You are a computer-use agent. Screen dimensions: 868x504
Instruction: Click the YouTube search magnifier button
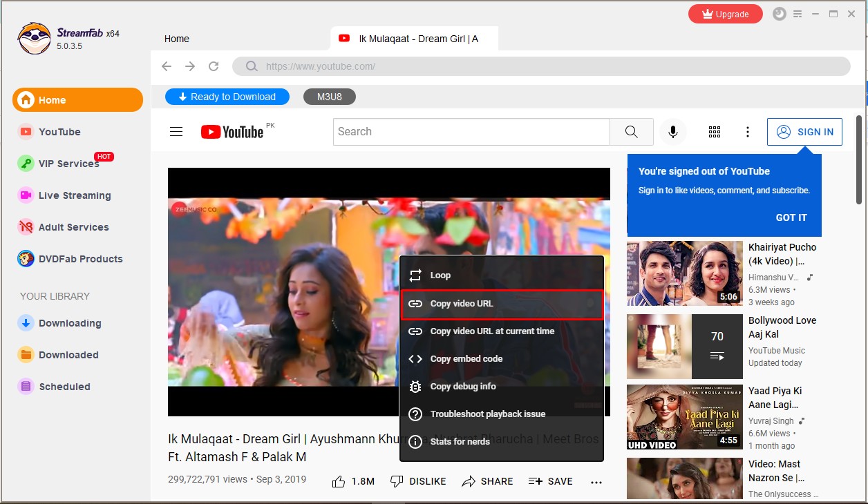click(632, 132)
